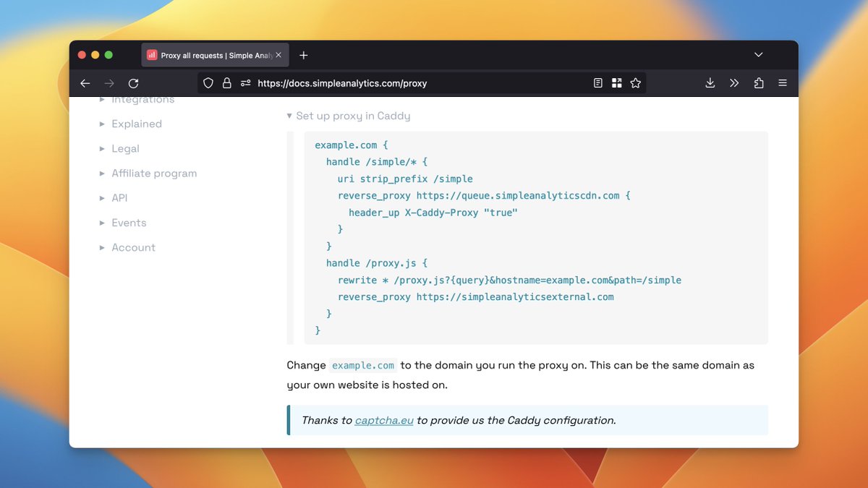Click the QR-style grid icon in the address bar

[617, 83]
